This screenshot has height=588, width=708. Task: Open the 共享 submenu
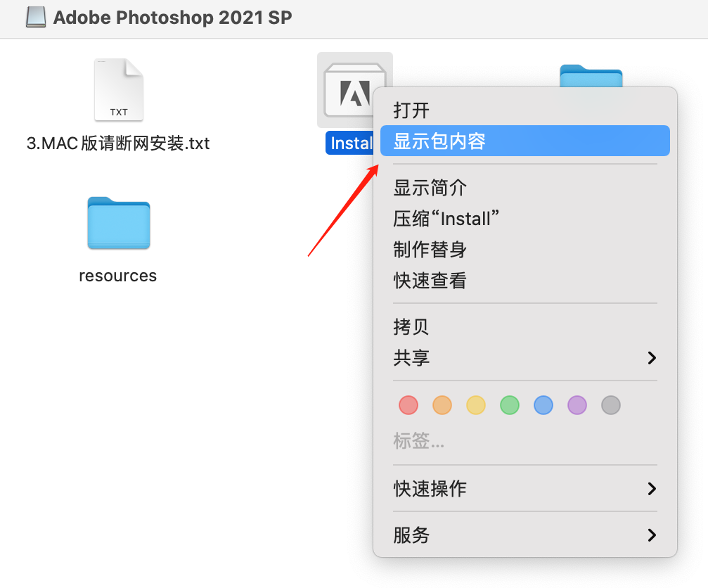pos(524,358)
